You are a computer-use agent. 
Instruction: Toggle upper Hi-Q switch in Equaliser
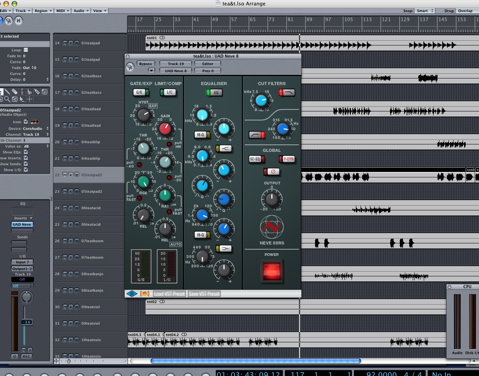(x=202, y=135)
